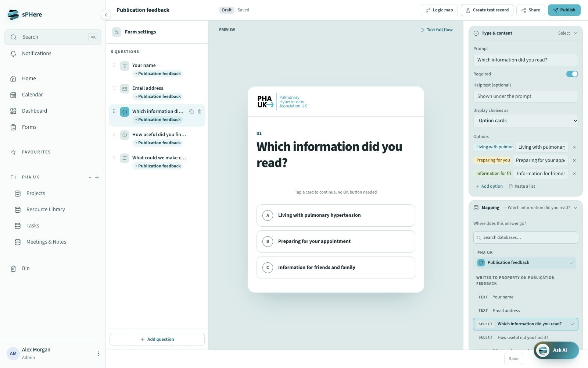Click Test full flow link
The height and width of the screenshot is (368, 588).
pos(436,30)
